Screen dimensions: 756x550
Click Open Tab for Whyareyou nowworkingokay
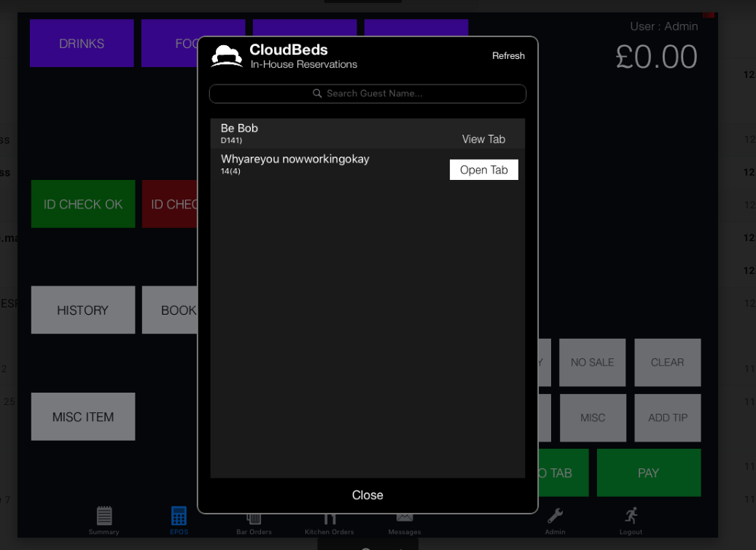483,170
